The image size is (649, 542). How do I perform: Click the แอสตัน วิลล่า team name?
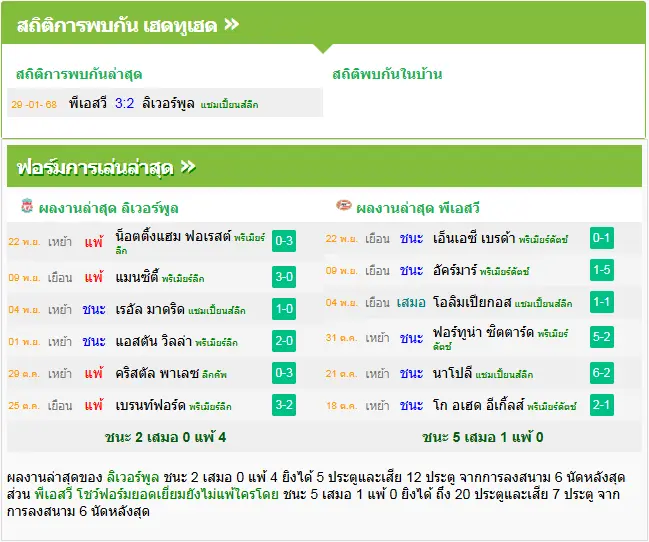154,341
